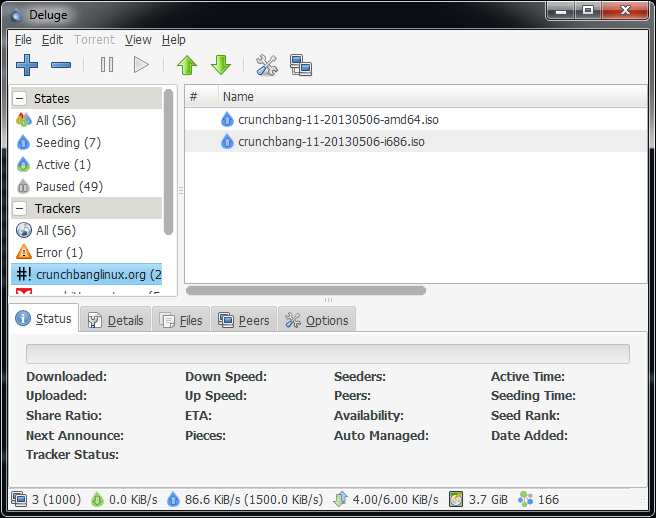Click the All states colored droplets icon
The width and height of the screenshot is (656, 518).
tap(24, 120)
